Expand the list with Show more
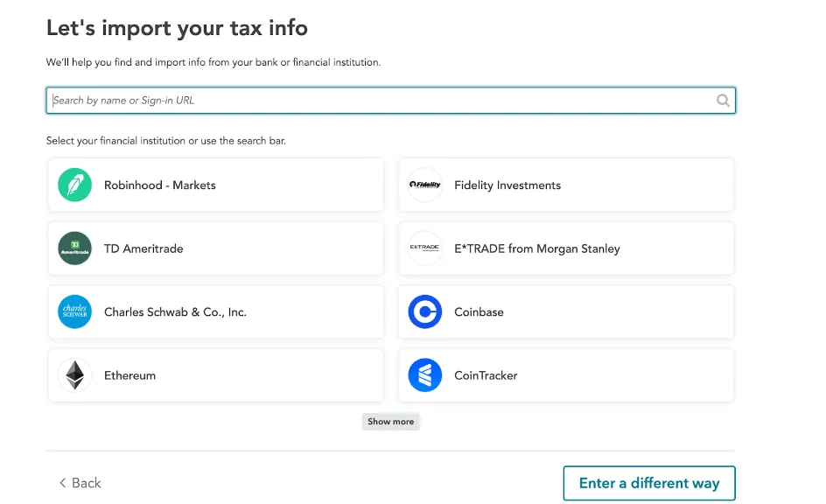Viewport: 826px width, 504px height. tap(390, 421)
